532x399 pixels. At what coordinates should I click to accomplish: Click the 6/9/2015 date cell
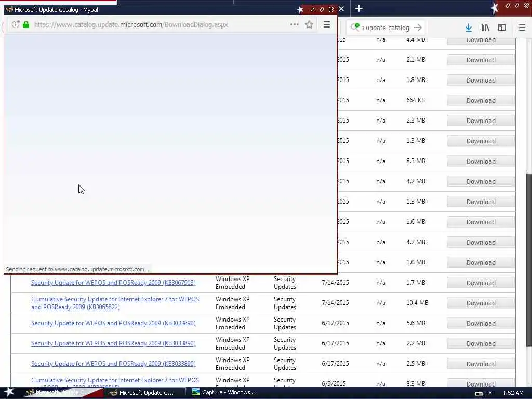click(x=334, y=384)
